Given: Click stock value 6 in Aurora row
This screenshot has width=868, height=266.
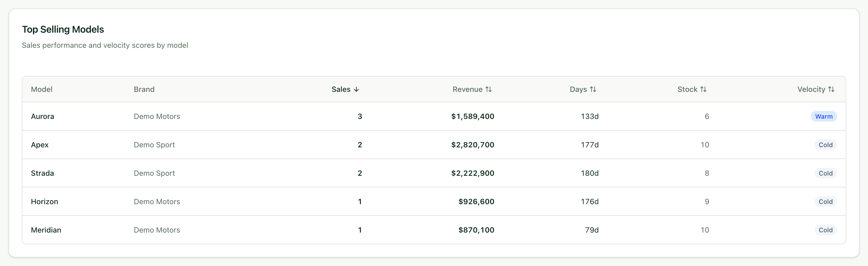Looking at the screenshot, I should (707, 116).
